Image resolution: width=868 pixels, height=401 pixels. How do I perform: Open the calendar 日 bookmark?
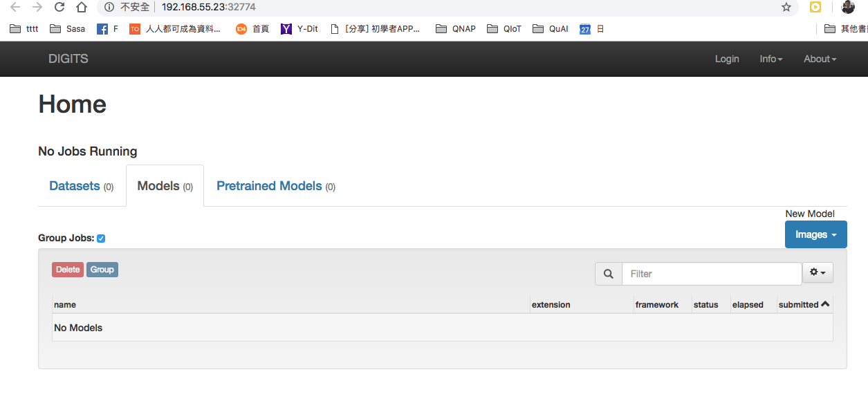click(x=591, y=29)
